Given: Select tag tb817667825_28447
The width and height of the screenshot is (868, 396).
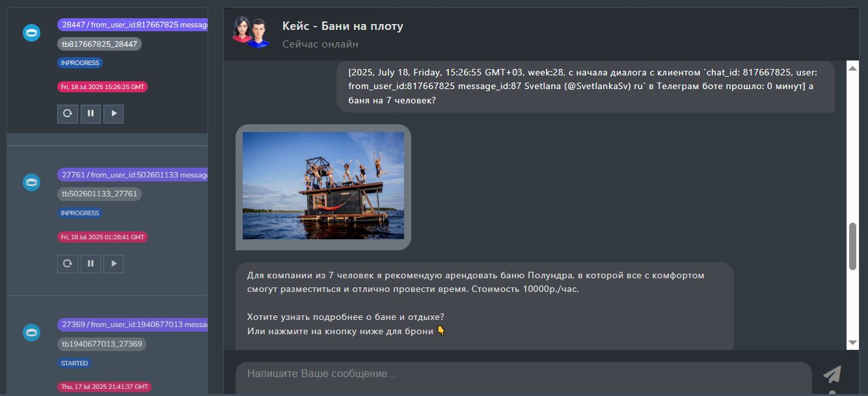Looking at the screenshot, I should 100,44.
